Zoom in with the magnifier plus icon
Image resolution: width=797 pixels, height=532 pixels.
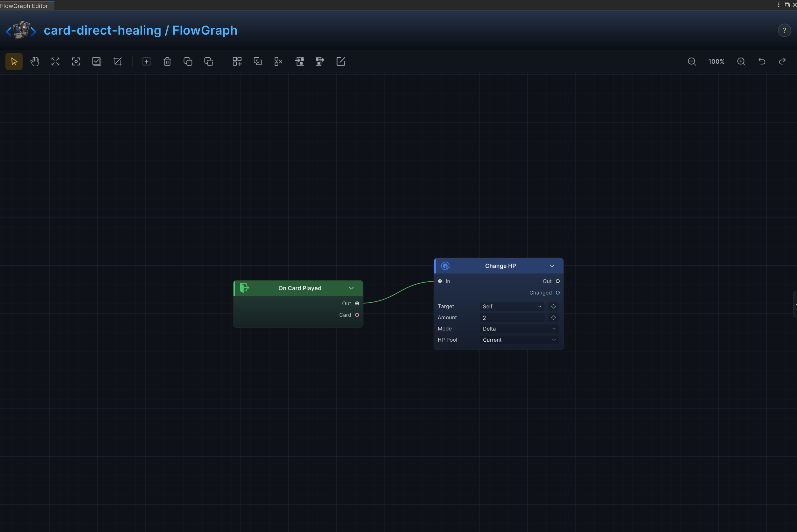(741, 61)
